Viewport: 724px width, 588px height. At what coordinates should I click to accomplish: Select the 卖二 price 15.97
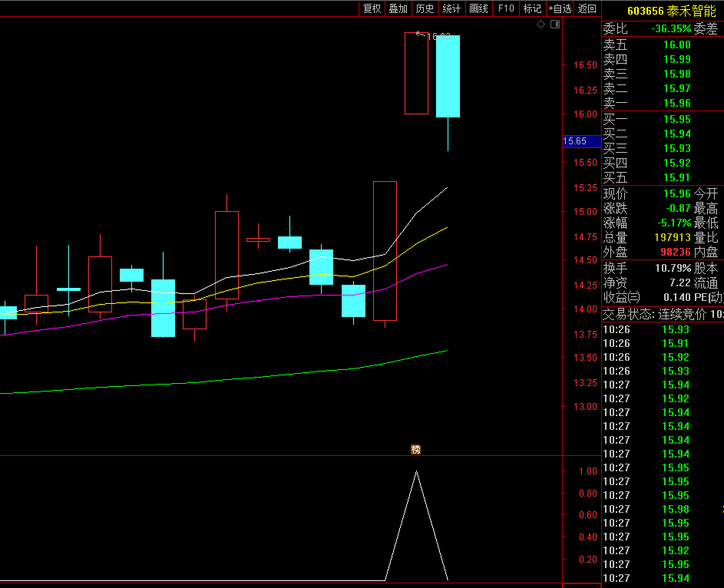point(677,88)
